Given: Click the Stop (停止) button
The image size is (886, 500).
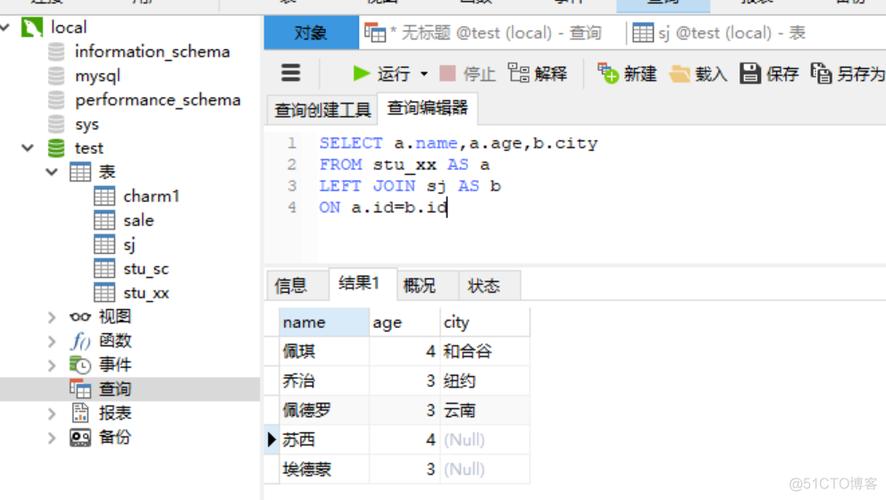Looking at the screenshot, I should pos(467,73).
